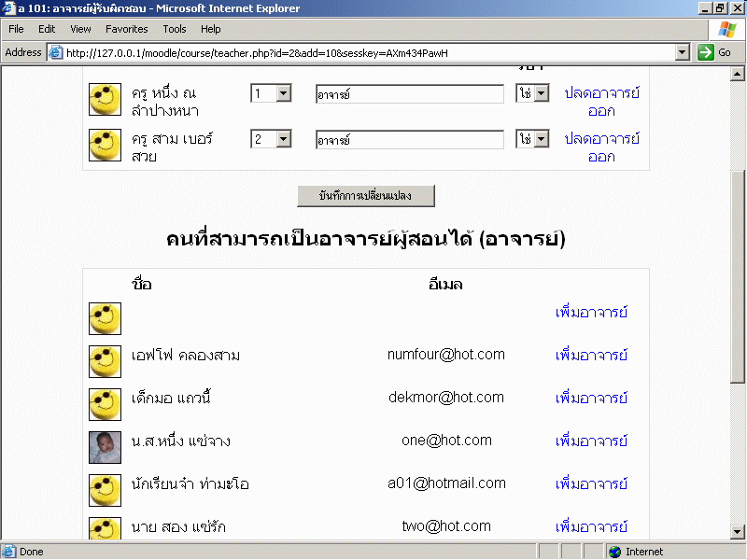This screenshot has width=747, height=560.
Task: Open the Favorites menu
Action: pos(126,29)
